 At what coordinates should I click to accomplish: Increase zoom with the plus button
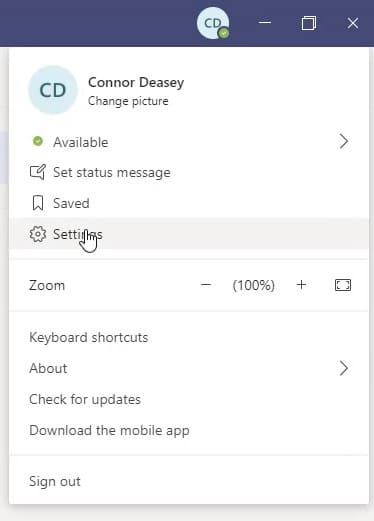[301, 285]
